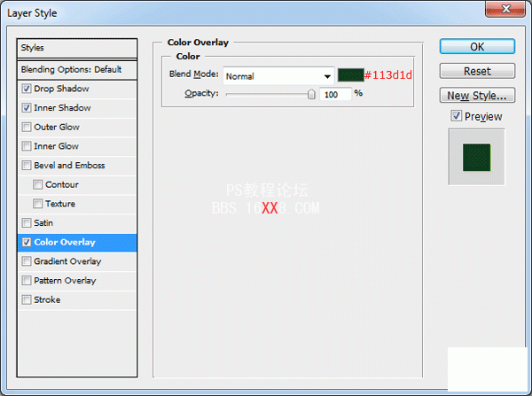Screen dimensions: 532x396
Task: Enable the Texture checkbox
Action: [x=37, y=204]
